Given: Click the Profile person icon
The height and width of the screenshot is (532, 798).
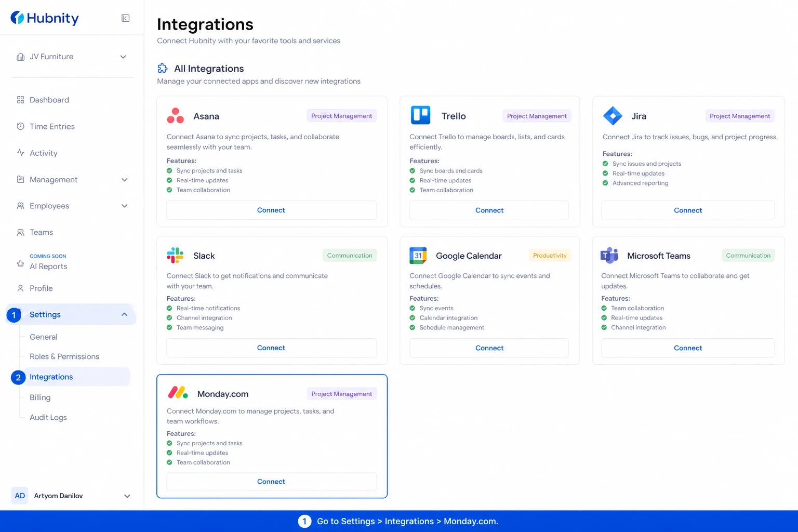Looking at the screenshot, I should [20, 288].
